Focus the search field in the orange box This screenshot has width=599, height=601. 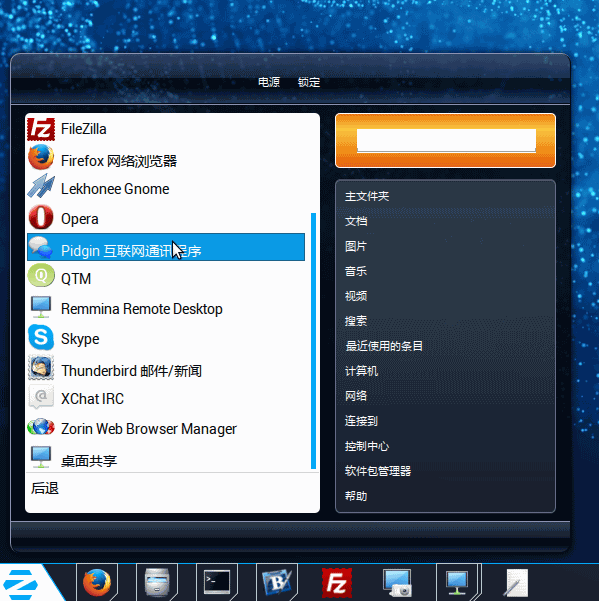[446, 140]
